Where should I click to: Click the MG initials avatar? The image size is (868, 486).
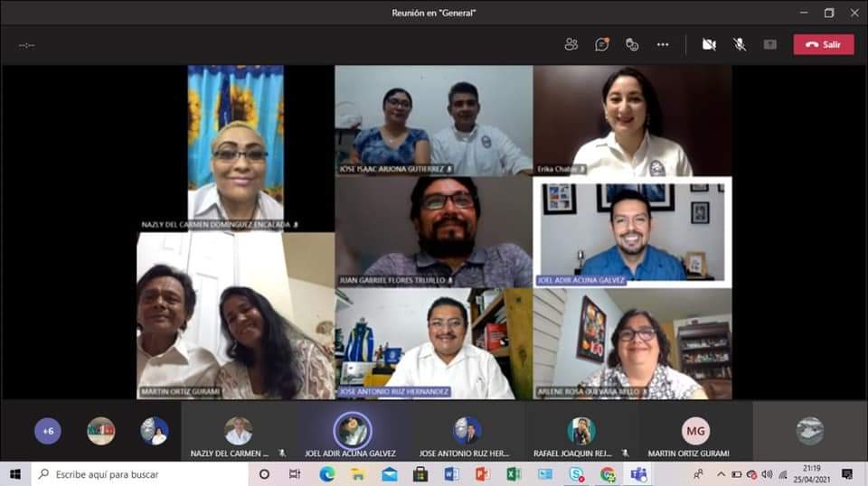point(695,431)
